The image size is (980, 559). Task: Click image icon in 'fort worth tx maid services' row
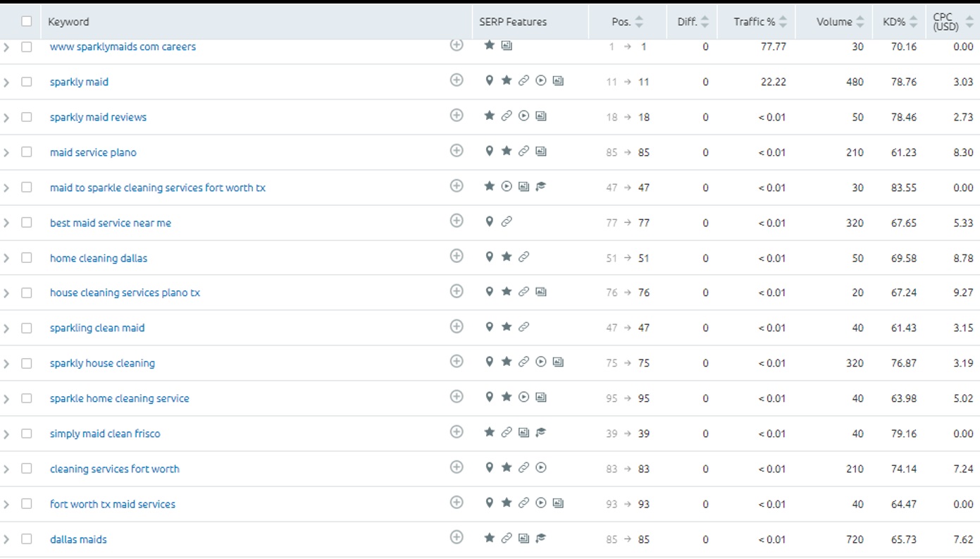pyautogui.click(x=558, y=503)
